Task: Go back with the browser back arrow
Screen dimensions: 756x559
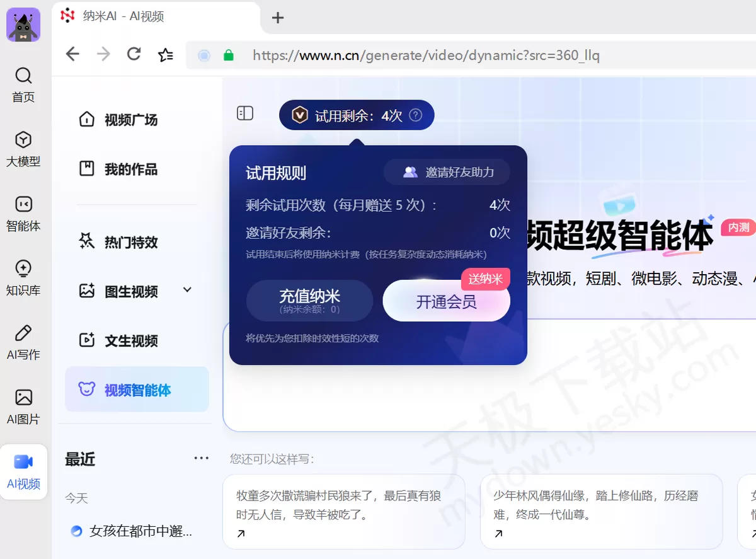Action: 73,55
